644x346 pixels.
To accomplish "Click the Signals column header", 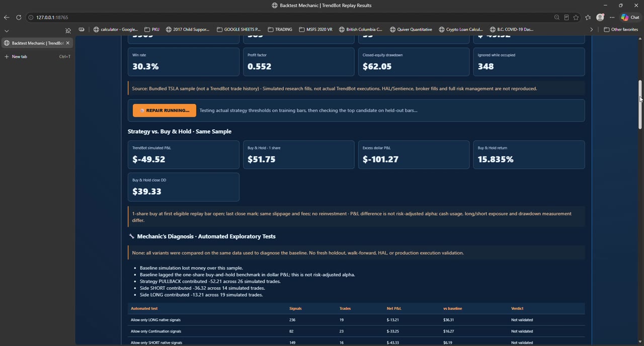I will coord(295,308).
